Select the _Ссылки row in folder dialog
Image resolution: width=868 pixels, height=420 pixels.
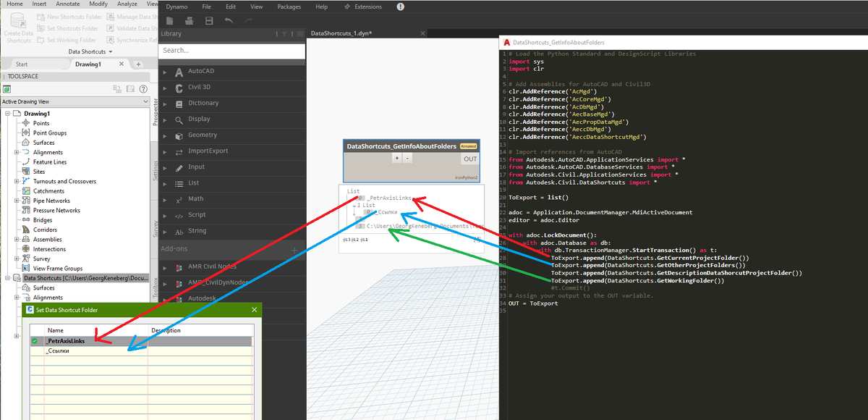140,350
